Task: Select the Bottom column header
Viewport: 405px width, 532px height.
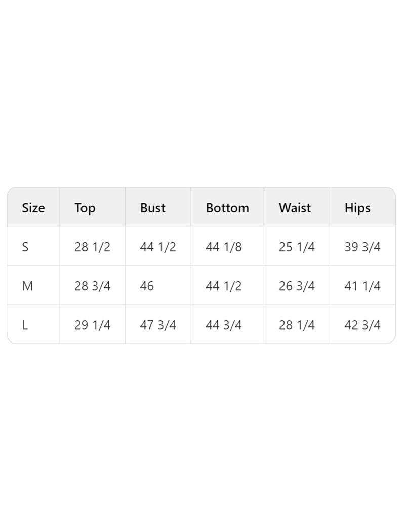Action: (x=227, y=208)
